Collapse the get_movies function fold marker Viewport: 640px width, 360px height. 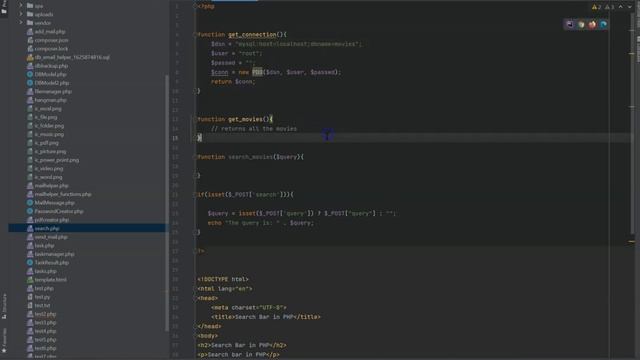click(x=195, y=119)
